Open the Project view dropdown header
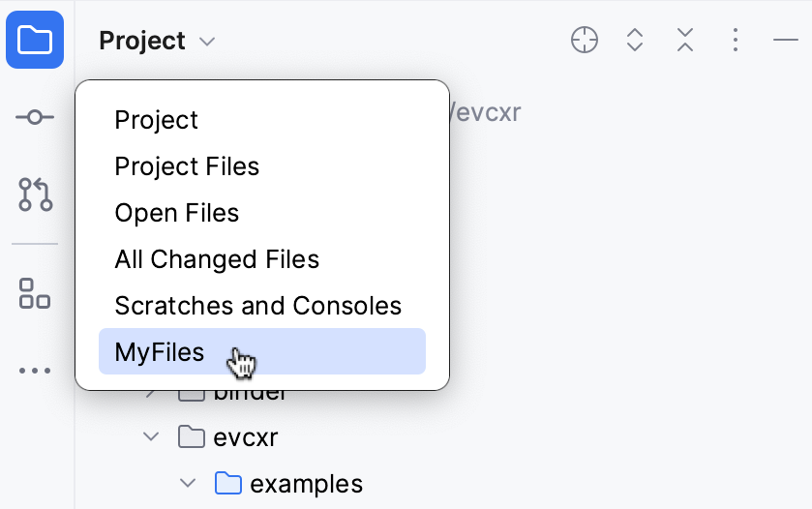The width and height of the screenshot is (812, 509). [157, 41]
